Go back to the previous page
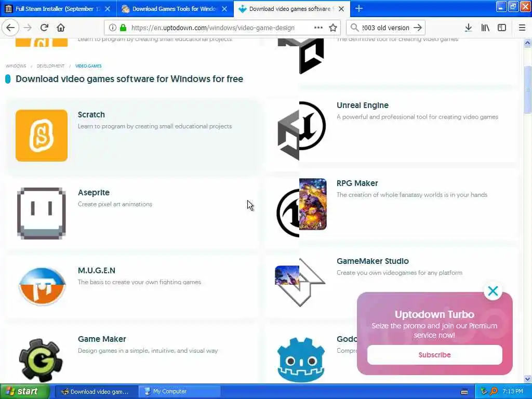The height and width of the screenshot is (399, 532). [10, 28]
